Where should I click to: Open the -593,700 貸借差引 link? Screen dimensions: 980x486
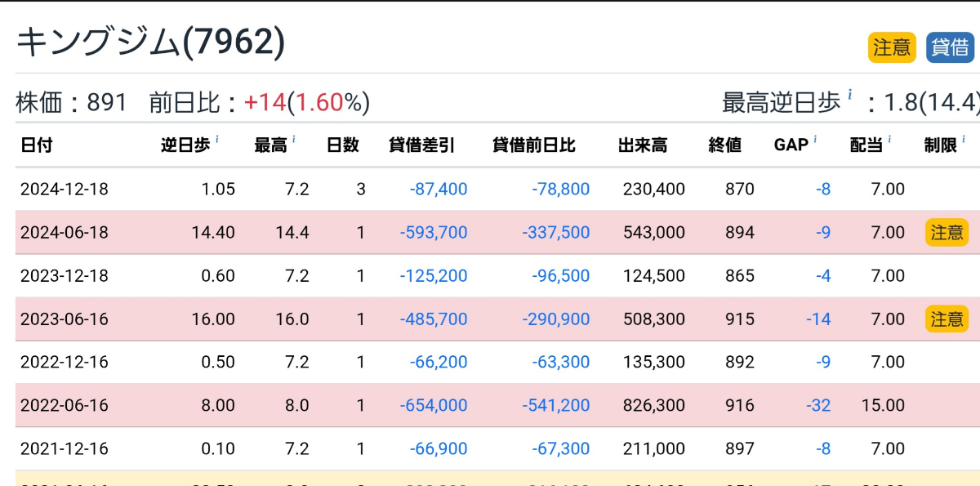(x=434, y=233)
